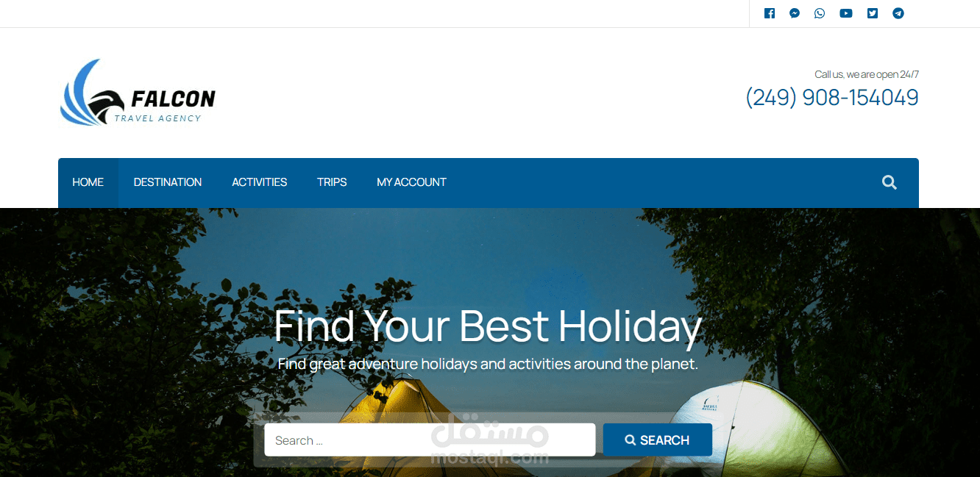Open the TRIPS menu item
Screen dimensions: 980x477
pos(332,182)
